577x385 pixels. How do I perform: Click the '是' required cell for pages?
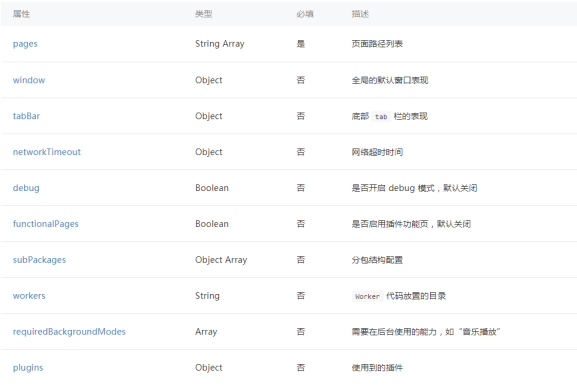(x=301, y=44)
